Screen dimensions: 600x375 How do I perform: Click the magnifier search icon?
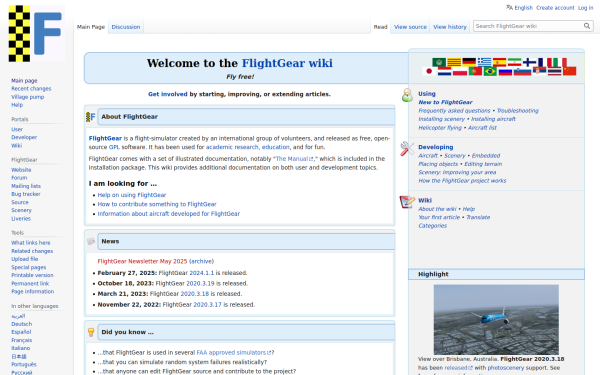587,26
